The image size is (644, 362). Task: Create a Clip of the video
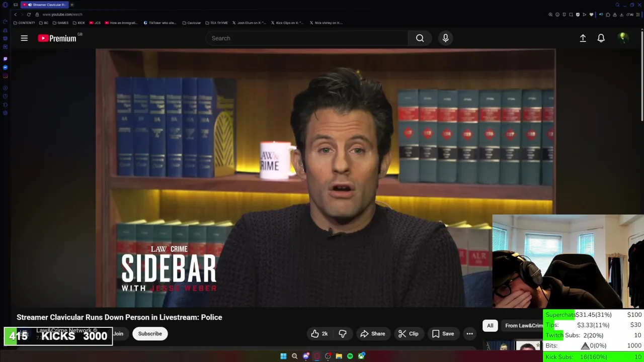pyautogui.click(x=408, y=334)
